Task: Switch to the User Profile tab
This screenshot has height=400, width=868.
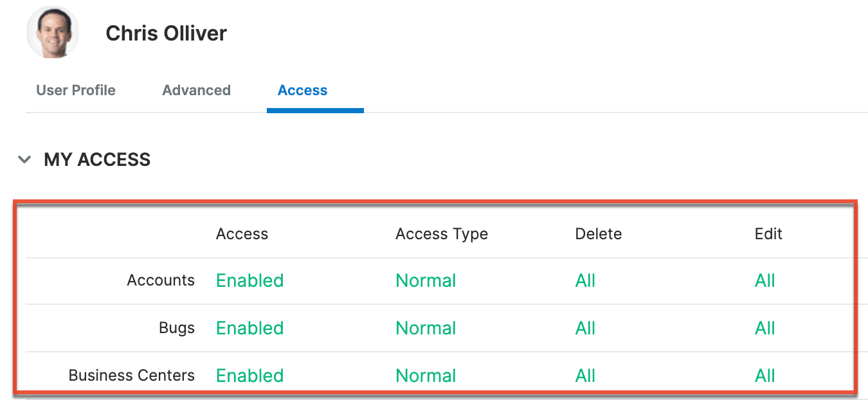Action: coord(76,91)
